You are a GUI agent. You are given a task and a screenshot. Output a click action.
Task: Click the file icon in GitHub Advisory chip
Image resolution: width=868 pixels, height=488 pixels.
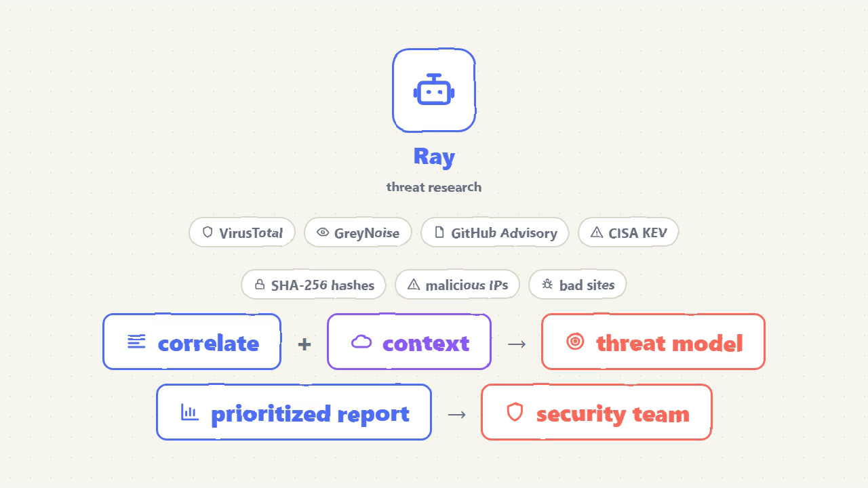[x=439, y=232]
